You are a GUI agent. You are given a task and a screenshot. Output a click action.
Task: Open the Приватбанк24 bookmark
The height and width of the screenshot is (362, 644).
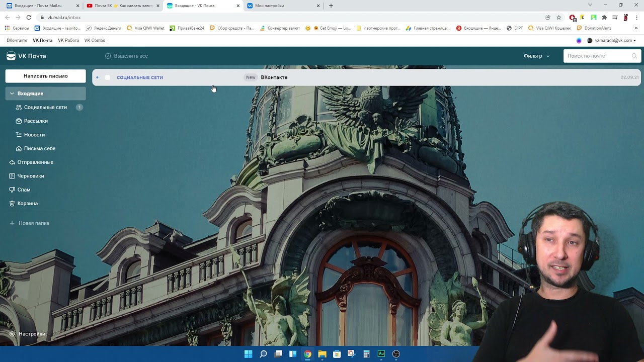click(187, 29)
